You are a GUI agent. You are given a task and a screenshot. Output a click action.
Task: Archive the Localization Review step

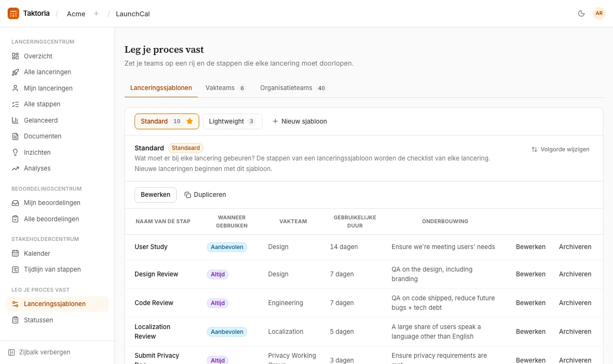pyautogui.click(x=575, y=331)
